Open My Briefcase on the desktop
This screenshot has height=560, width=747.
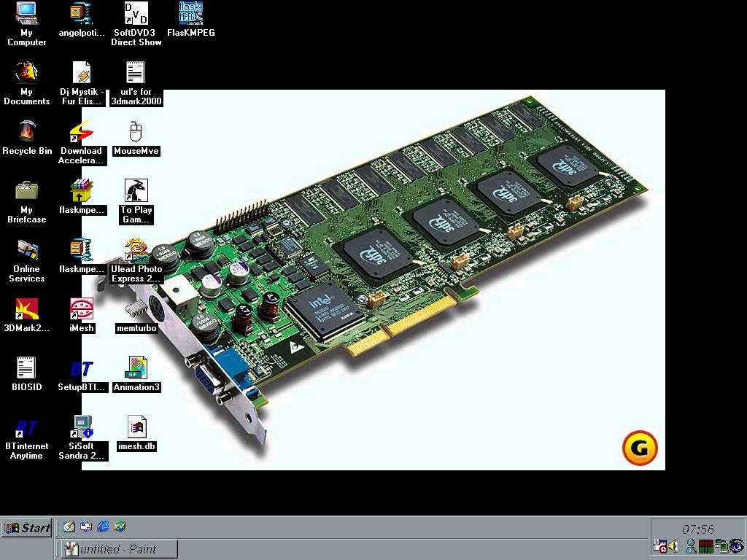[26, 191]
